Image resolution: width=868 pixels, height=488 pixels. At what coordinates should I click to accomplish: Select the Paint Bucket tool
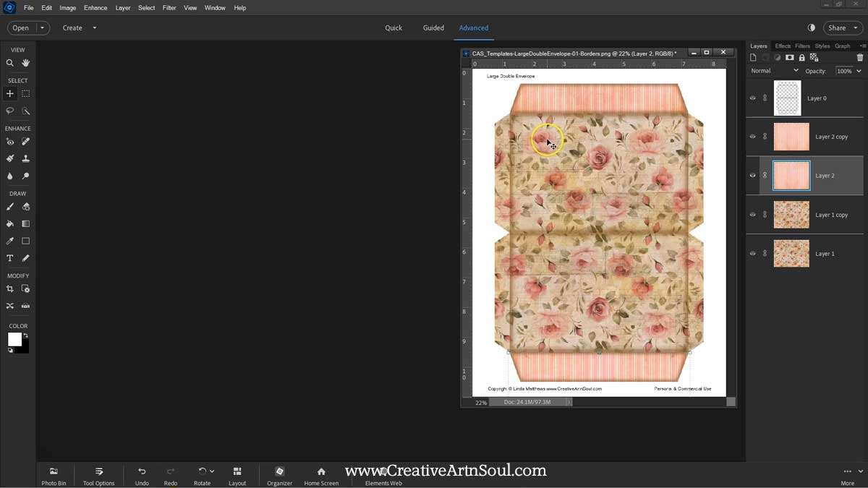click(x=10, y=223)
